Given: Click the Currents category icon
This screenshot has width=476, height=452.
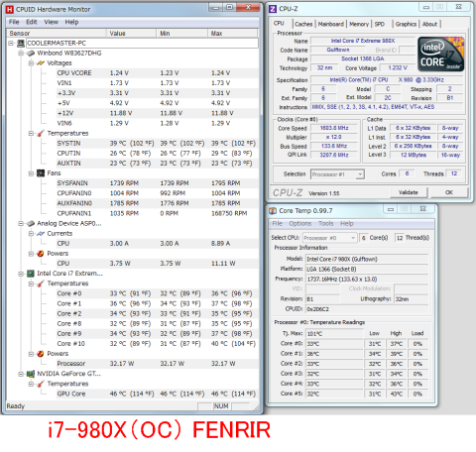Looking at the screenshot, I should [x=41, y=233].
